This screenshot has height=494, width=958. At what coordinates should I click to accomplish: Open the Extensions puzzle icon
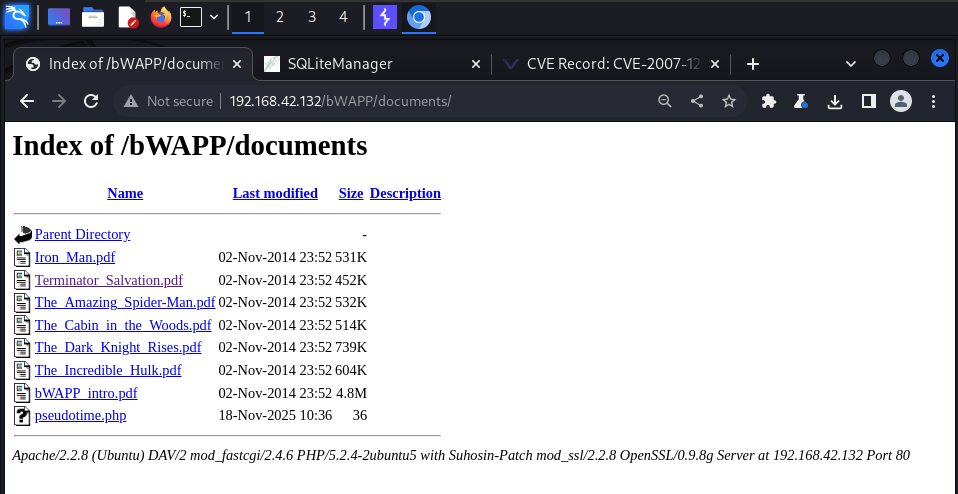[x=768, y=101]
